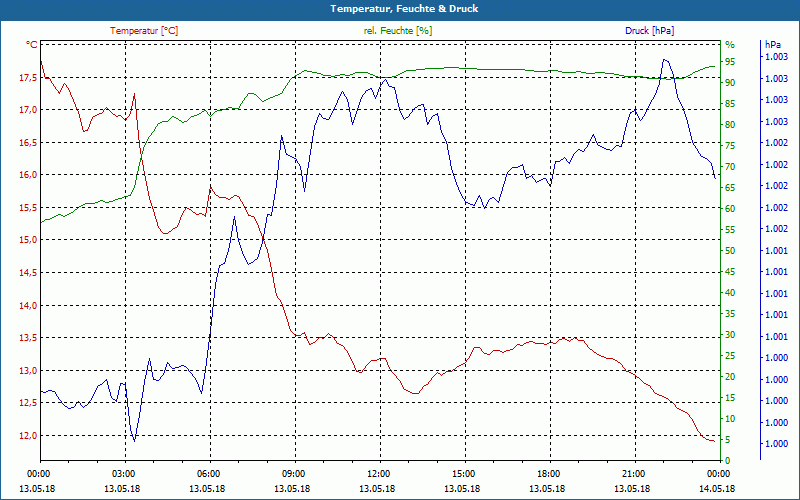Click the '12,5' temperature axis value
This screenshot has width=800, height=500.
[29, 403]
